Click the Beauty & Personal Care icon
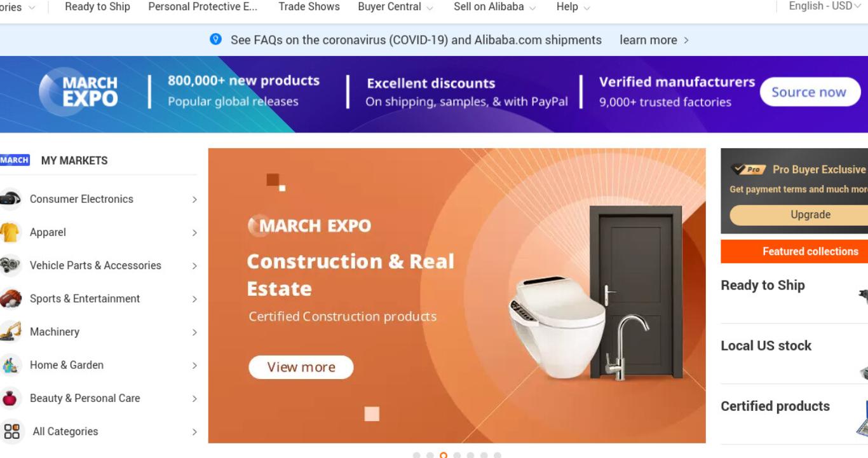868x458 pixels. click(10, 398)
